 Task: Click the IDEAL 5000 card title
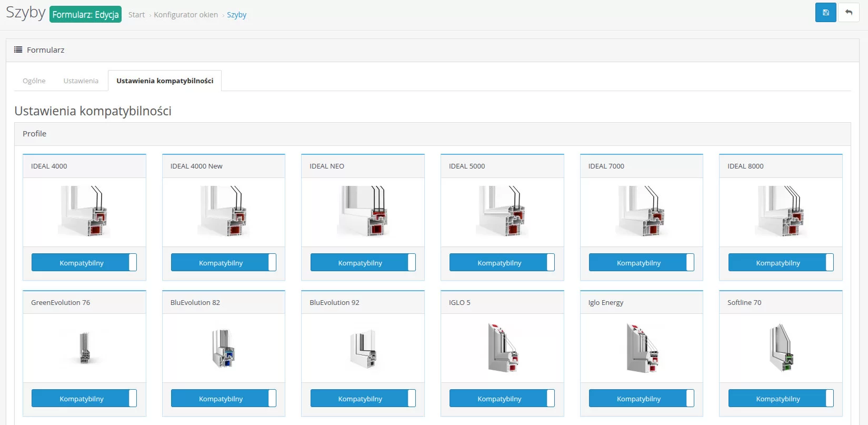467,166
